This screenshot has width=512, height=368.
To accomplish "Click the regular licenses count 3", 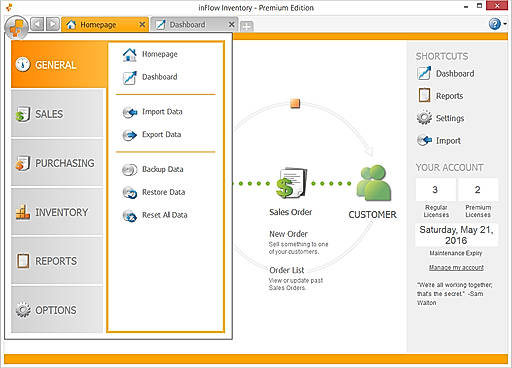I will [435, 189].
